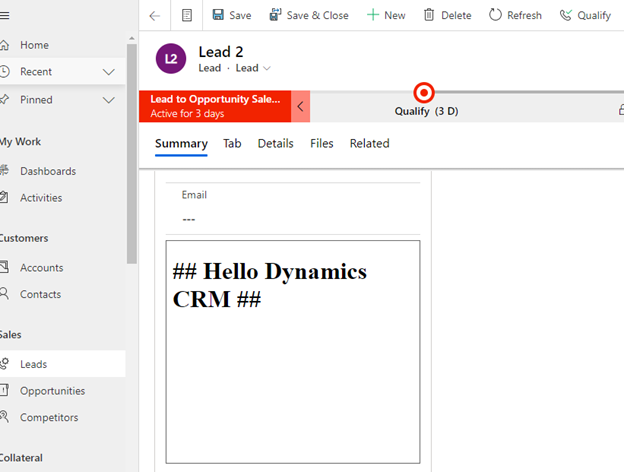Click the Activities clipboard icon
Viewport: 624px width, 472px height.
(x=4, y=197)
